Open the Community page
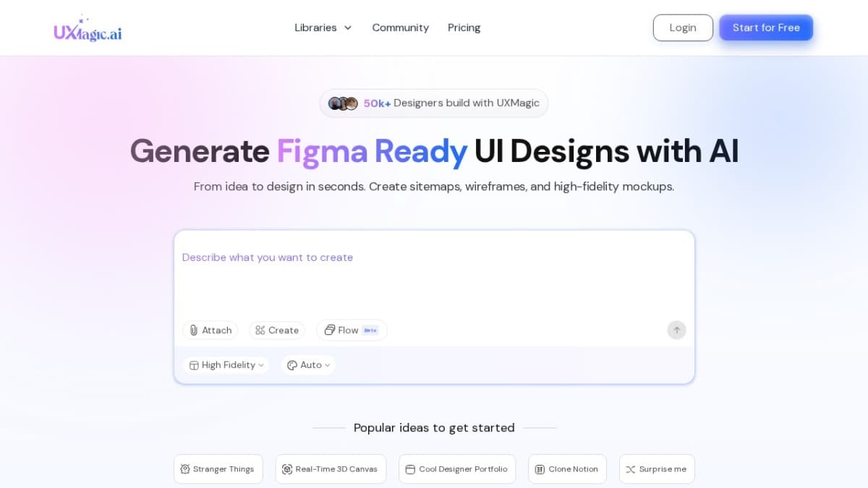The height and width of the screenshot is (488, 868). (x=400, y=27)
